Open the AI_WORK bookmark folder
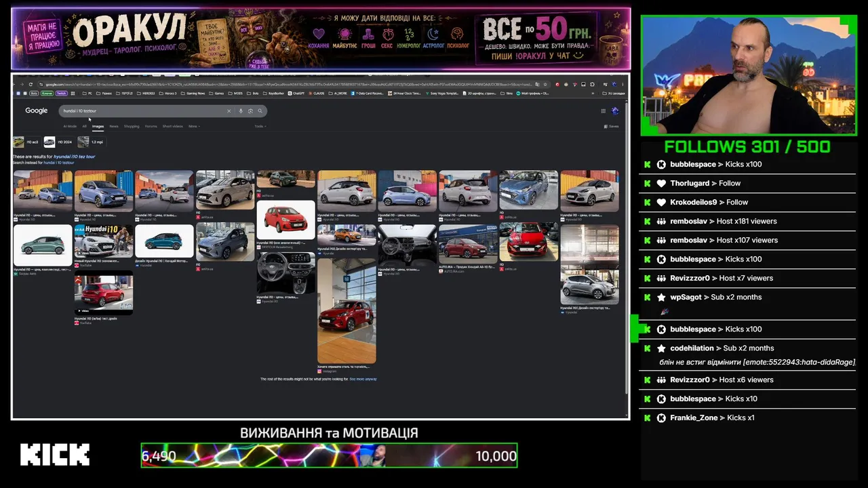Image resolution: width=868 pixels, height=488 pixels. [337, 94]
